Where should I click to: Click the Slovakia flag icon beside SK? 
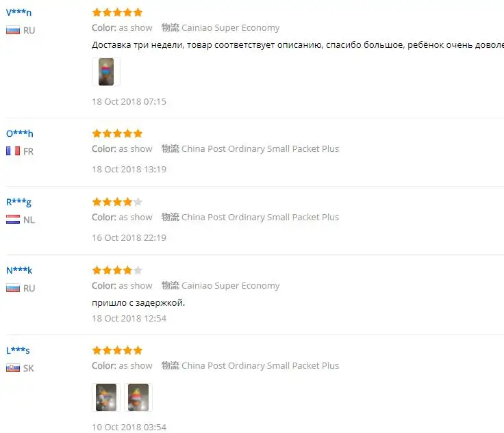click(13, 368)
